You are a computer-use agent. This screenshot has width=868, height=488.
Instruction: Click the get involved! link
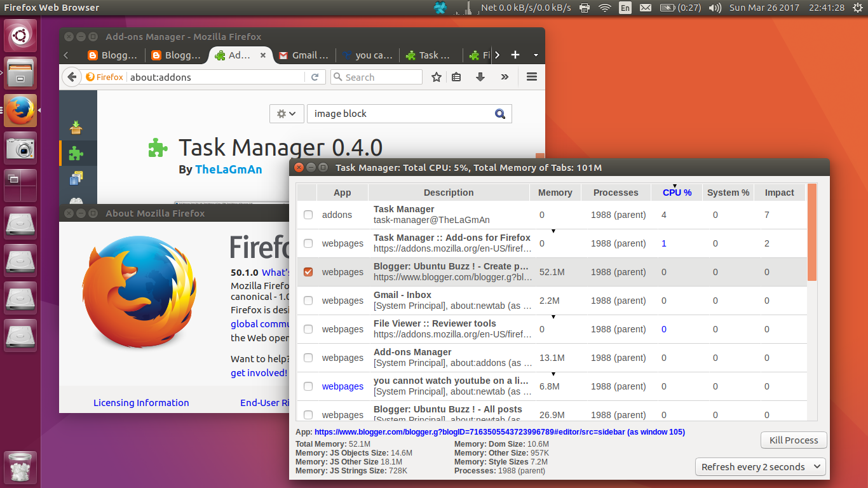[259, 373]
